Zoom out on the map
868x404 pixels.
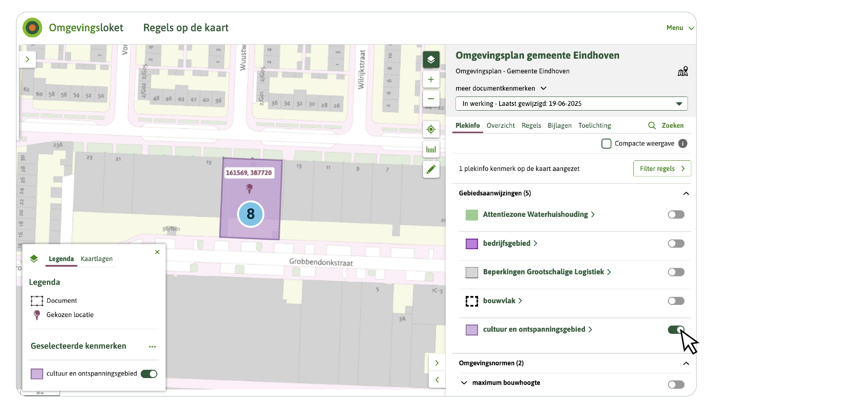[431, 99]
